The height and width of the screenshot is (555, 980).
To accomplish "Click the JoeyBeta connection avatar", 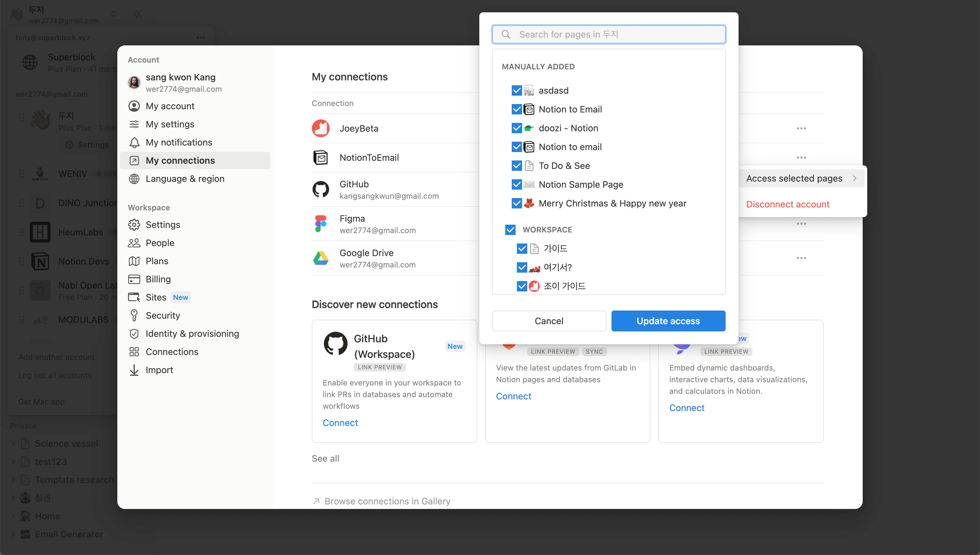I will click(x=321, y=128).
